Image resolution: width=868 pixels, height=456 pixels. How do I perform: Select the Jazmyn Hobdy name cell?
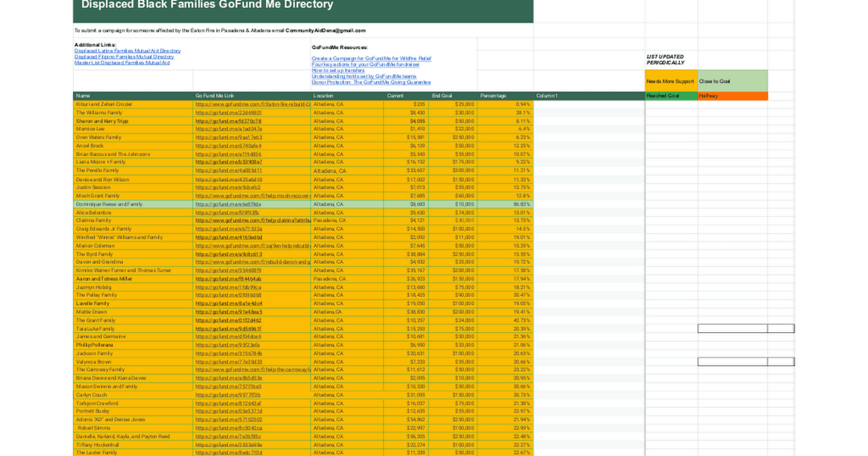pyautogui.click(x=133, y=287)
